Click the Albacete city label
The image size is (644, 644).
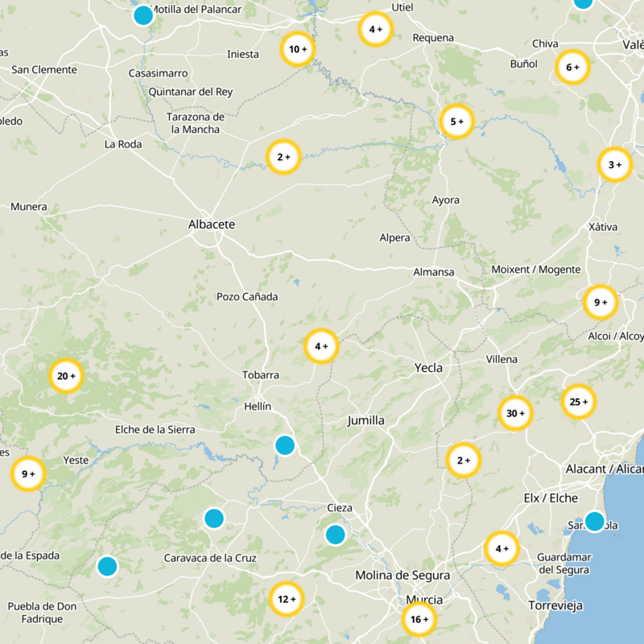(x=212, y=225)
